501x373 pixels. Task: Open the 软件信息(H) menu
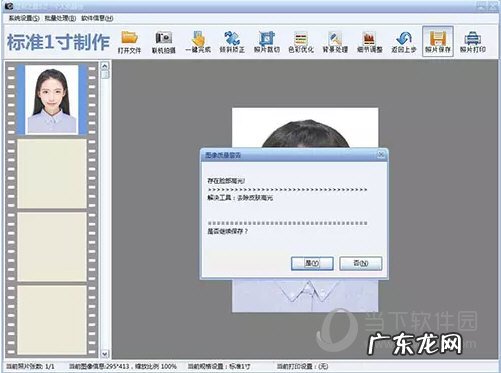point(97,18)
